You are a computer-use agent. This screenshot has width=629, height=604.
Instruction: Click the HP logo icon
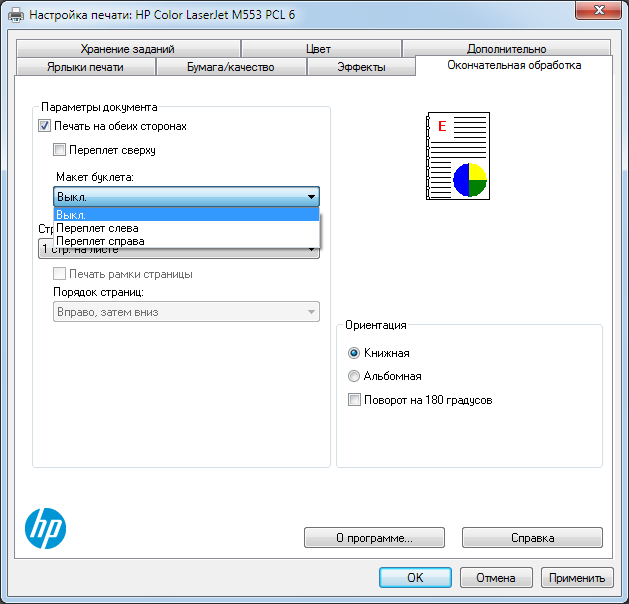coord(45,527)
